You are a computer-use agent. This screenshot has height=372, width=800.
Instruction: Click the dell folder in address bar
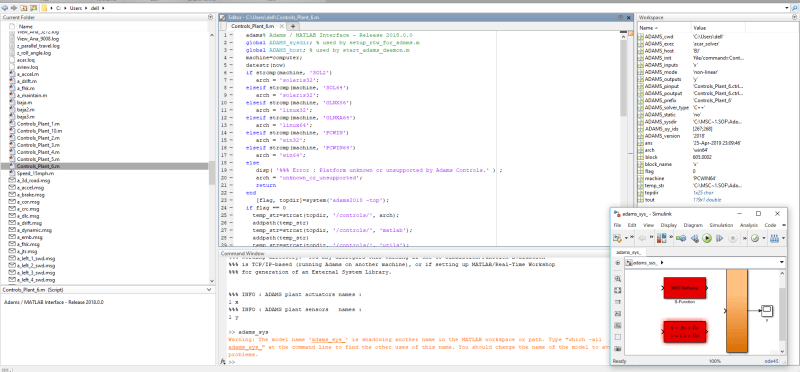point(95,9)
